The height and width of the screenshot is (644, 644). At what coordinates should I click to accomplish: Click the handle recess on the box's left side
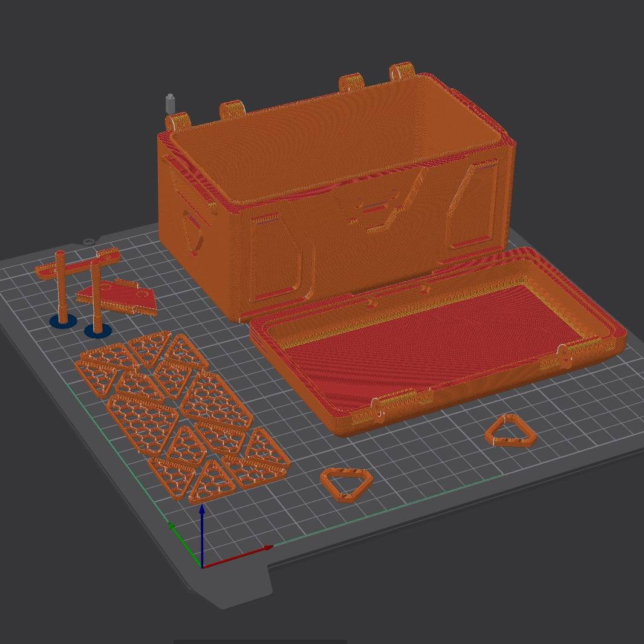pos(192,232)
